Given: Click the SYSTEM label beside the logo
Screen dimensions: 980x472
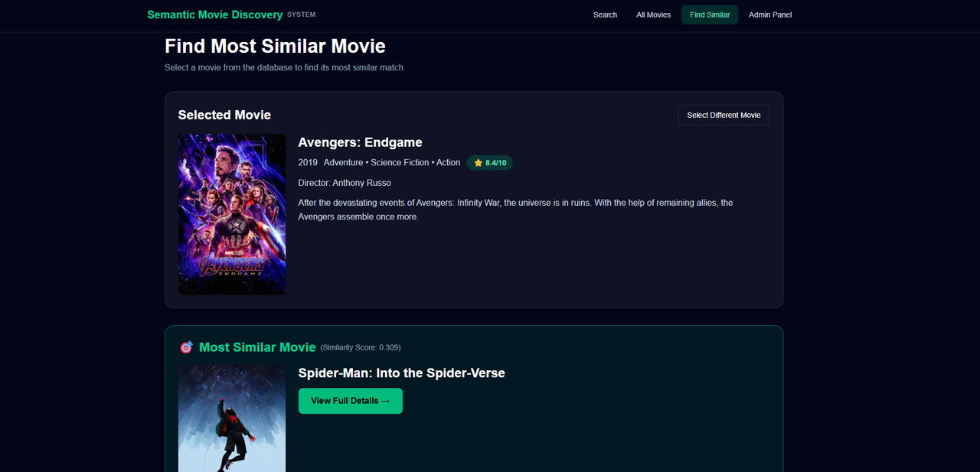Looking at the screenshot, I should point(301,15).
